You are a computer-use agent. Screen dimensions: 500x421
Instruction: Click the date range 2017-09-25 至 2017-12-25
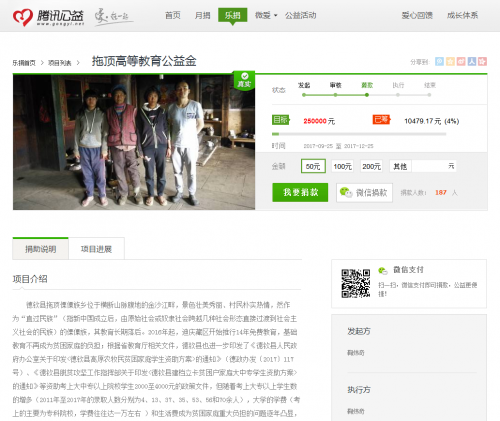338,146
